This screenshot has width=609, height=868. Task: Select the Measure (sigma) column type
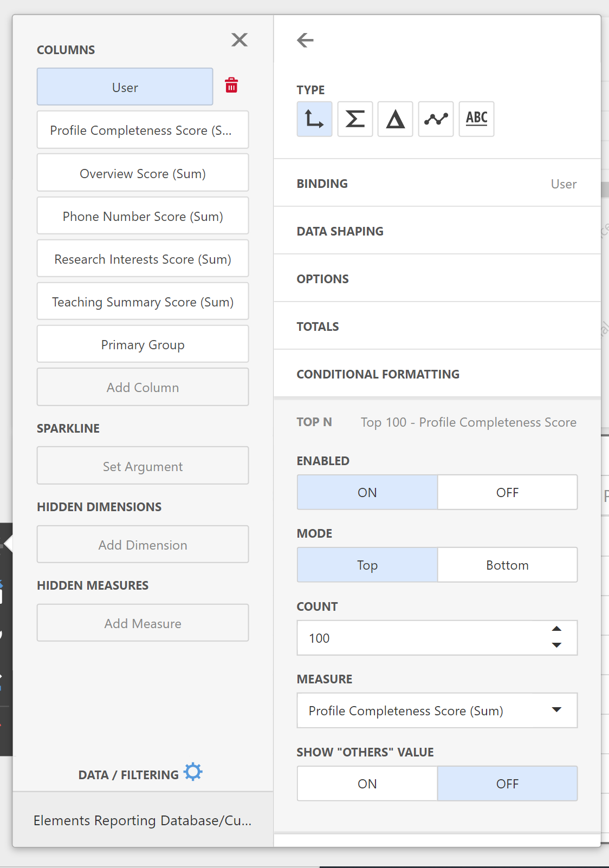[x=355, y=119]
